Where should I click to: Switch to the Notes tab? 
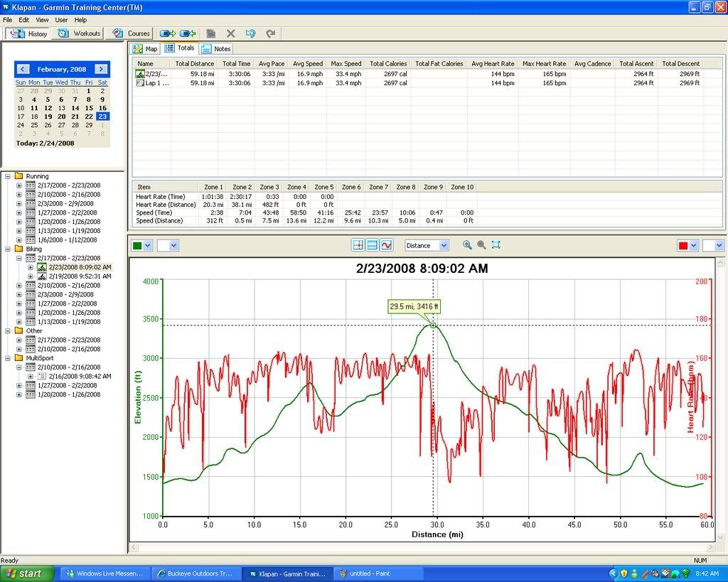[x=216, y=49]
